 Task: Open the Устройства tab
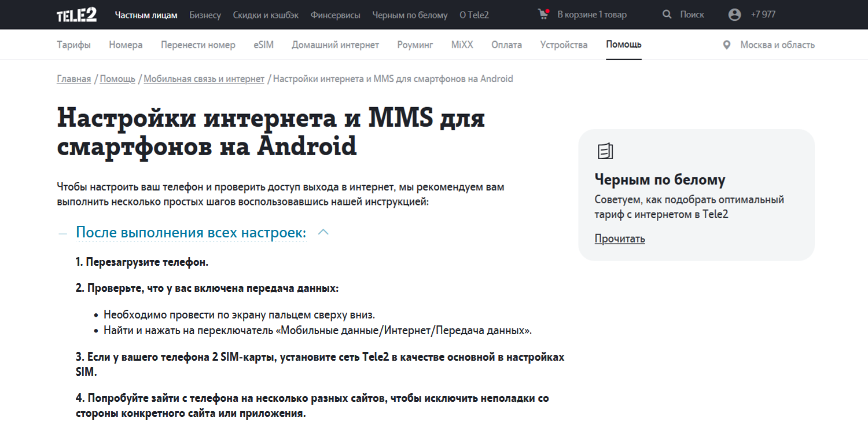(x=564, y=45)
